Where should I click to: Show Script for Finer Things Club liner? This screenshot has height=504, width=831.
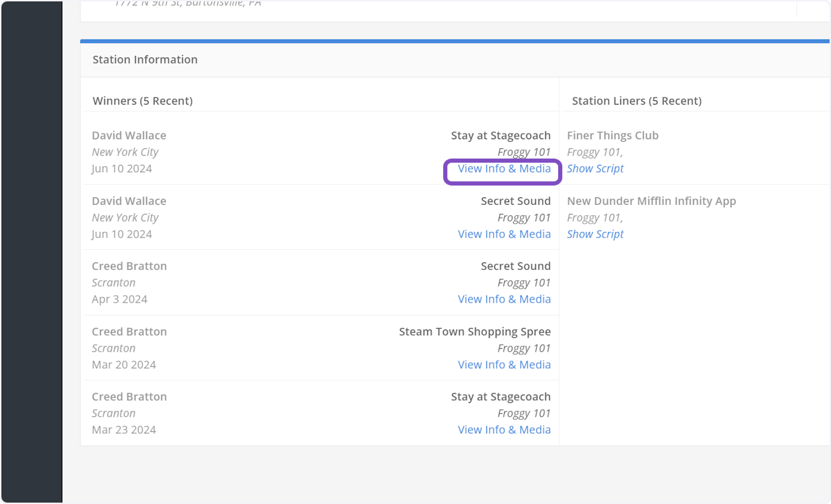pos(595,169)
